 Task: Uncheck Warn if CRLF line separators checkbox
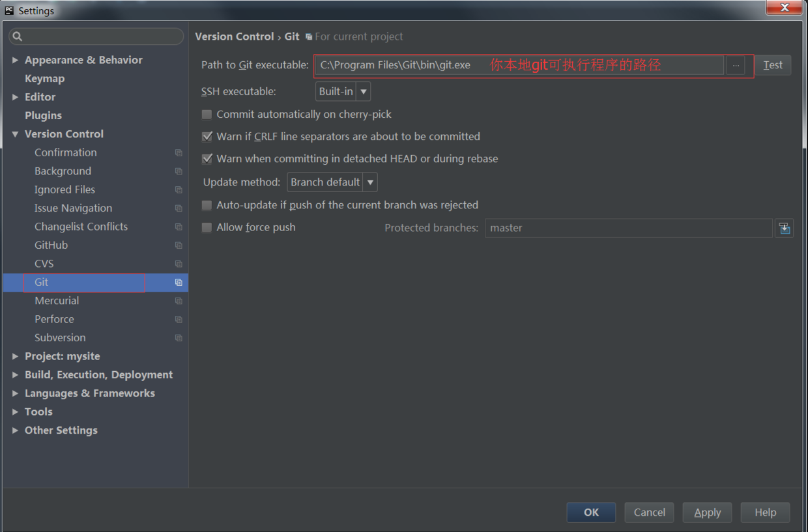(x=207, y=137)
